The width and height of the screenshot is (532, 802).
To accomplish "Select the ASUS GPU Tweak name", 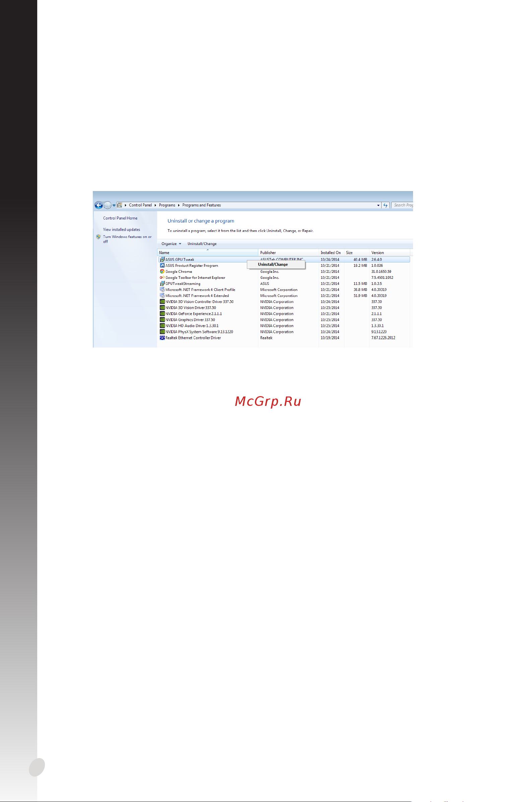I will click(x=180, y=260).
